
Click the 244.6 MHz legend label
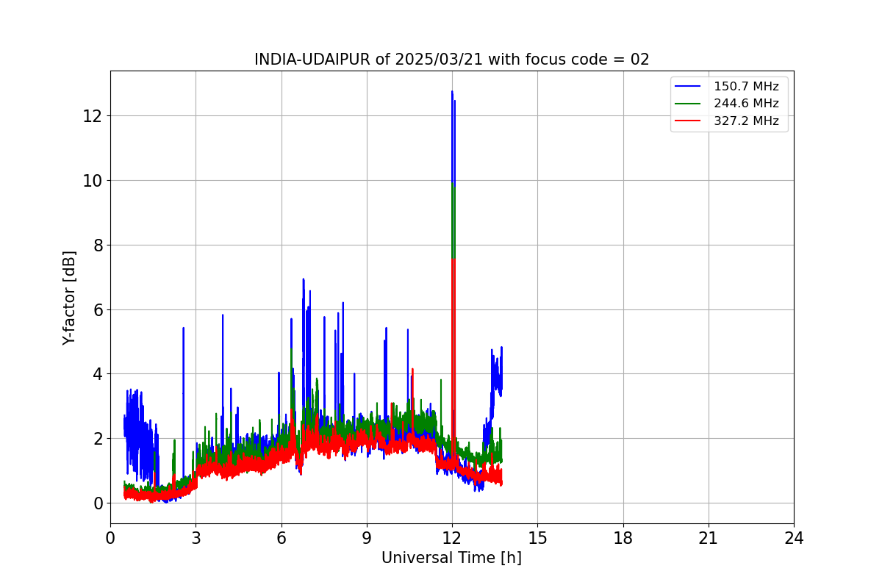[746, 104]
